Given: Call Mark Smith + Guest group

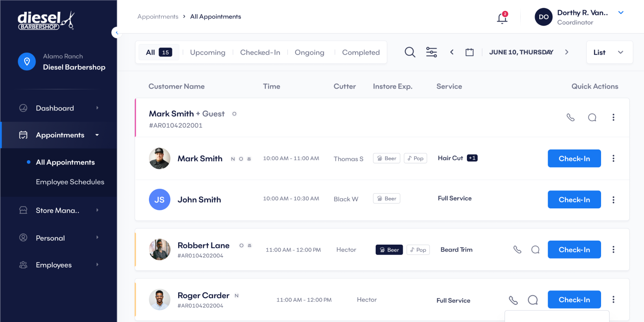Looking at the screenshot, I should [571, 117].
